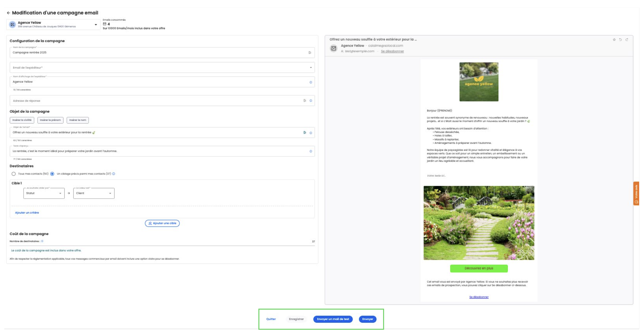Open the Client value dropdown
644x336 pixels.
pyautogui.click(x=94, y=193)
